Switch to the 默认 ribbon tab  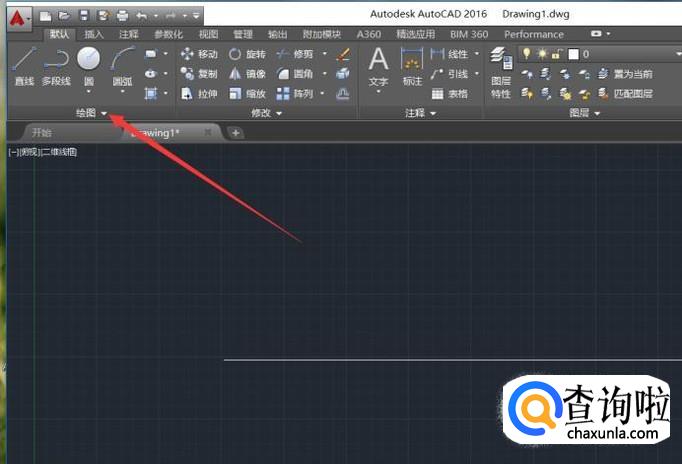(59, 34)
